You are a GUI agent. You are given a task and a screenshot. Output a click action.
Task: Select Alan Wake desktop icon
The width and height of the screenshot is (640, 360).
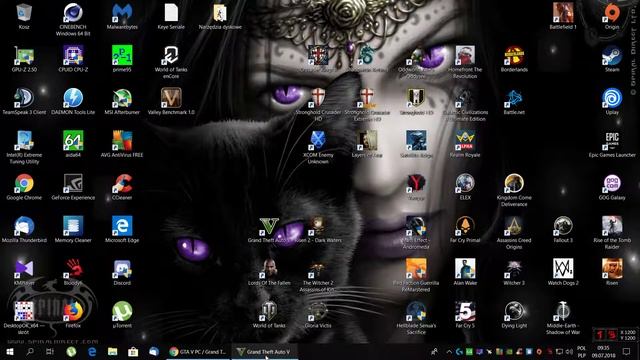tap(465, 272)
